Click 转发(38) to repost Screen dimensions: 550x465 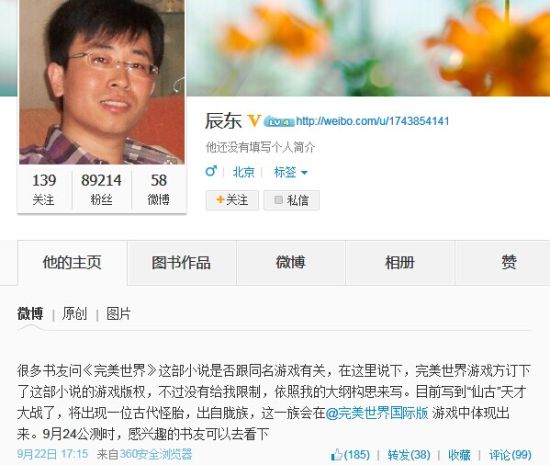[409, 455]
